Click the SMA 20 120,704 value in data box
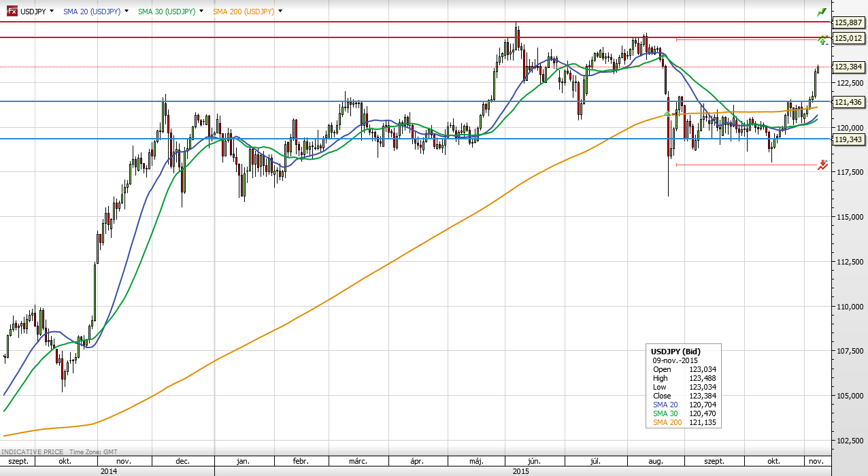This screenshot has height=476, width=868. pos(703,405)
